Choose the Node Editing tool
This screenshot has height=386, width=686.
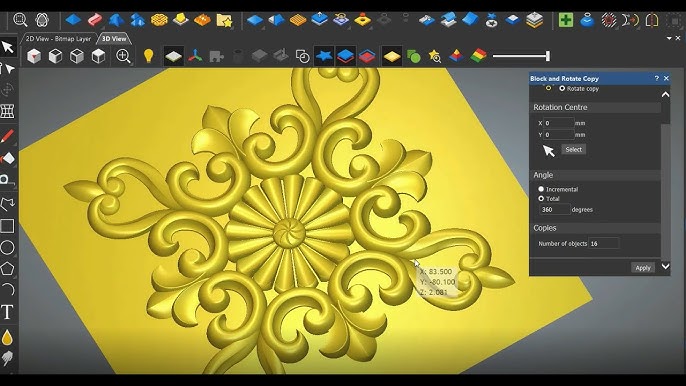pos(8,69)
